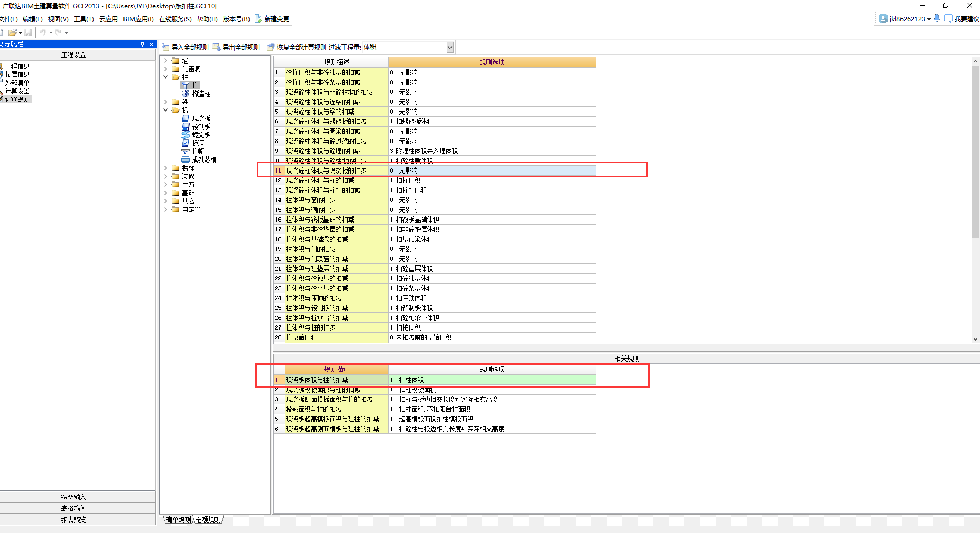Click option cell 附墙柱体积并入墙体积
Image resolution: width=980 pixels, height=533 pixels.
tap(492, 151)
